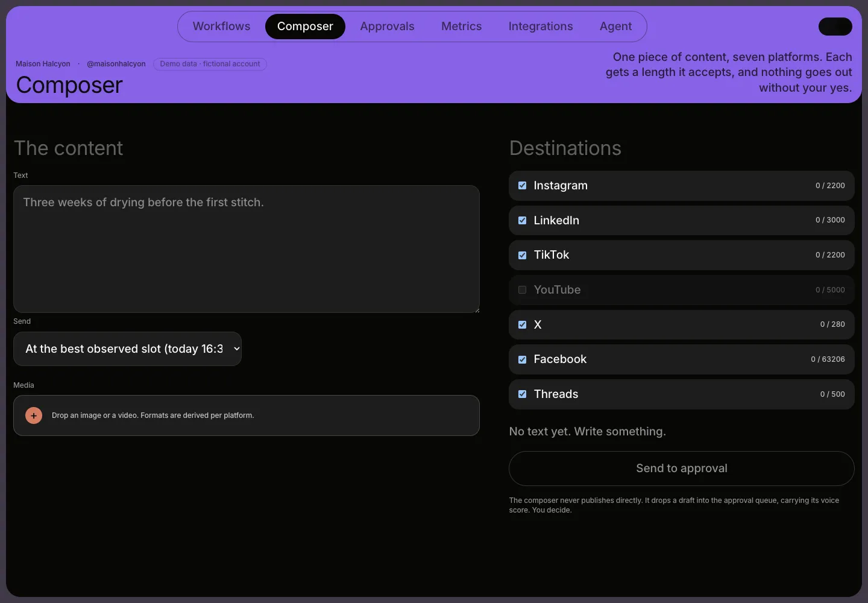Click the Threads label

(x=556, y=394)
